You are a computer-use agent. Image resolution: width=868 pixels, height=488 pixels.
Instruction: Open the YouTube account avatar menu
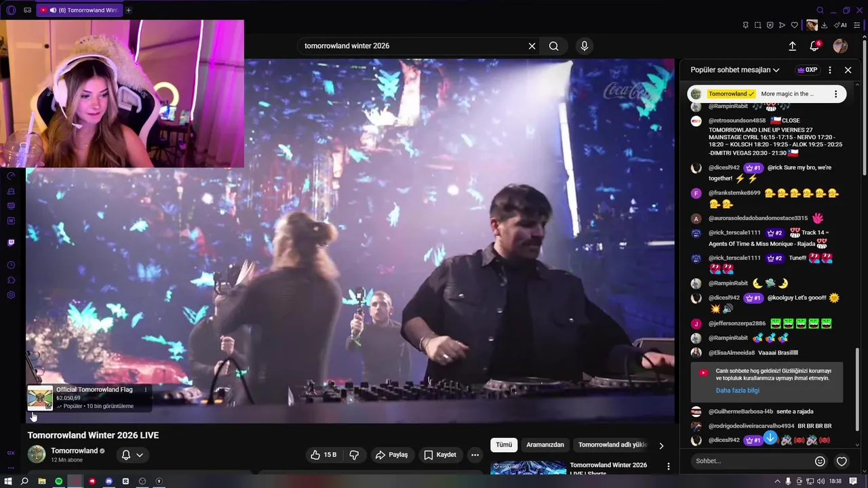tap(840, 46)
